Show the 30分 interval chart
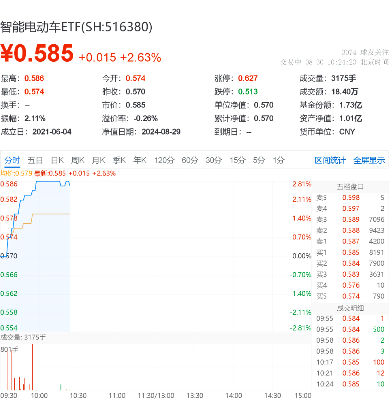This screenshot has width=389, height=414. 214,160
